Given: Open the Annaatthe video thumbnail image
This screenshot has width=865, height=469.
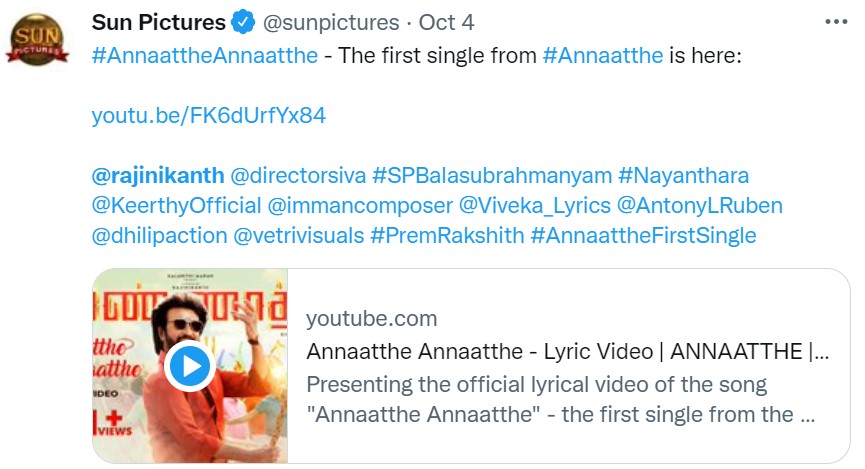Looking at the screenshot, I should (x=190, y=366).
